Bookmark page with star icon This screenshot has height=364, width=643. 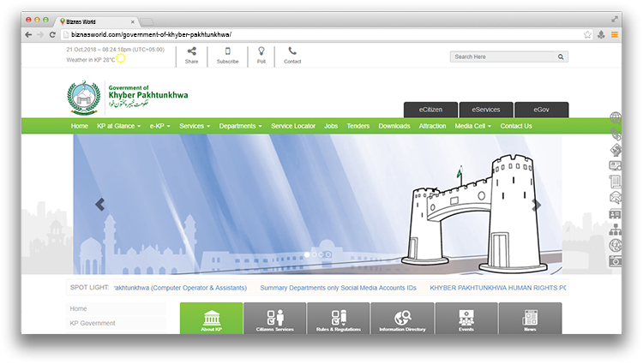[x=587, y=34]
